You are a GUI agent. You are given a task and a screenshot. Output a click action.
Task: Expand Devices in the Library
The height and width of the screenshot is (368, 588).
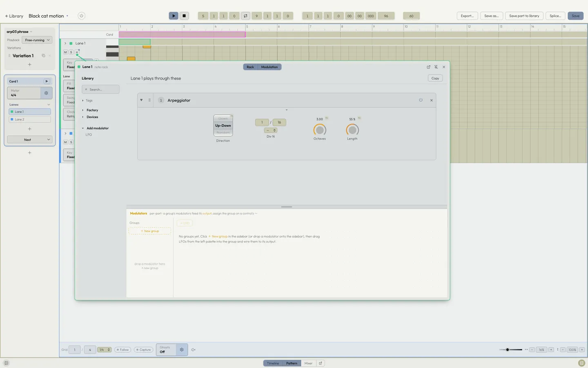90,117
